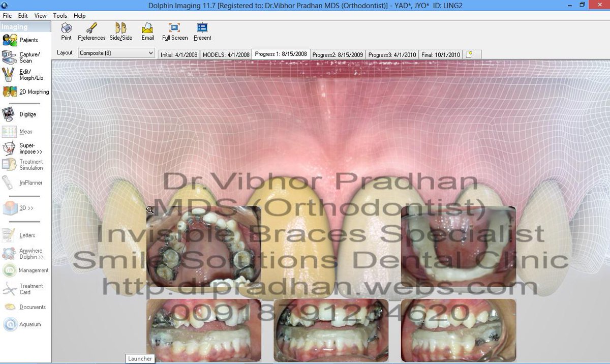Viewport: 610px width, 364px height.
Task: Click the new timepoint tab icon
Action: [x=469, y=55]
